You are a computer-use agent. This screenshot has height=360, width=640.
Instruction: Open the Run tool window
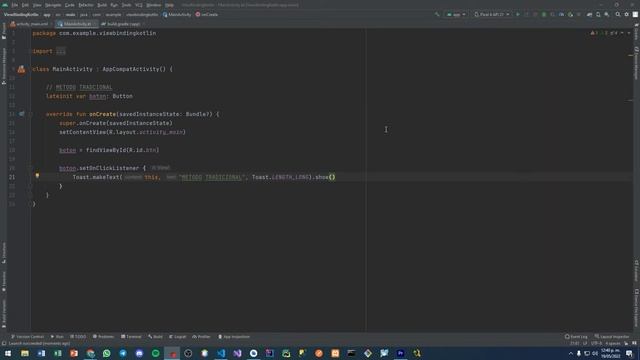(57, 337)
